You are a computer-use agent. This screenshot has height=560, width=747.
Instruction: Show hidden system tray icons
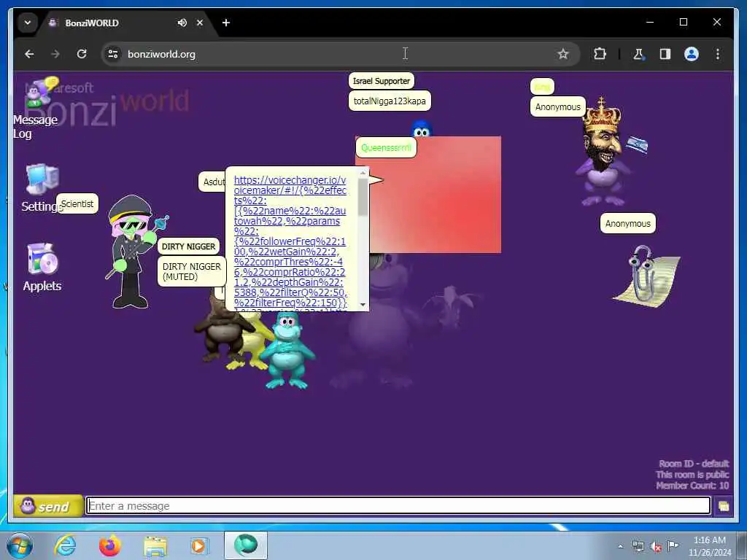point(620,547)
